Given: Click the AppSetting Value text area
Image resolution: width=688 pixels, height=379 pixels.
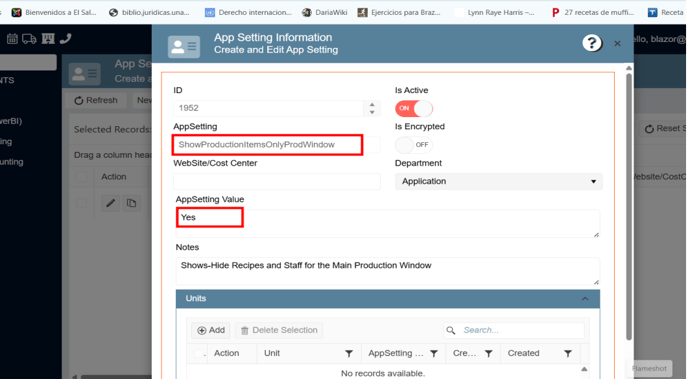Looking at the screenshot, I should (x=388, y=224).
